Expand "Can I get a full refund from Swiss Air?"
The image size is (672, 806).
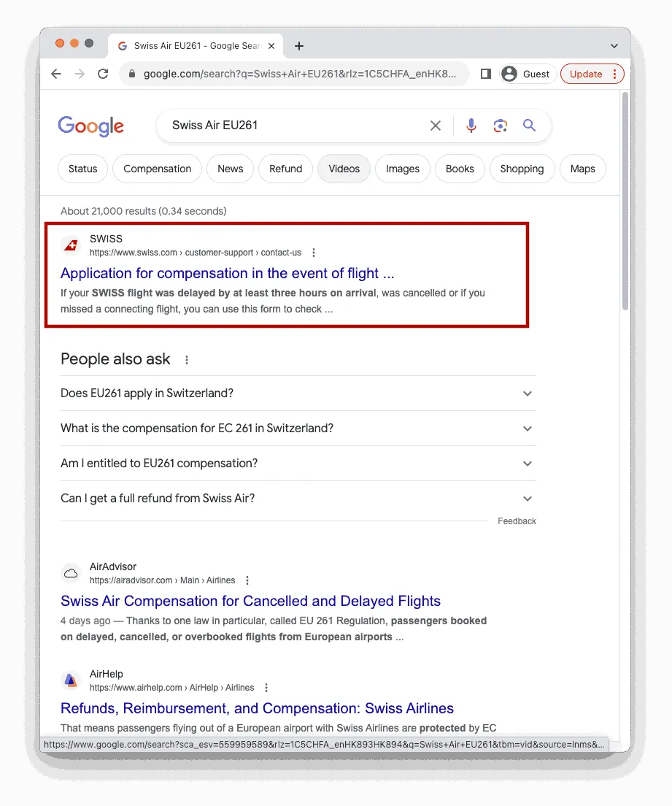(x=298, y=498)
